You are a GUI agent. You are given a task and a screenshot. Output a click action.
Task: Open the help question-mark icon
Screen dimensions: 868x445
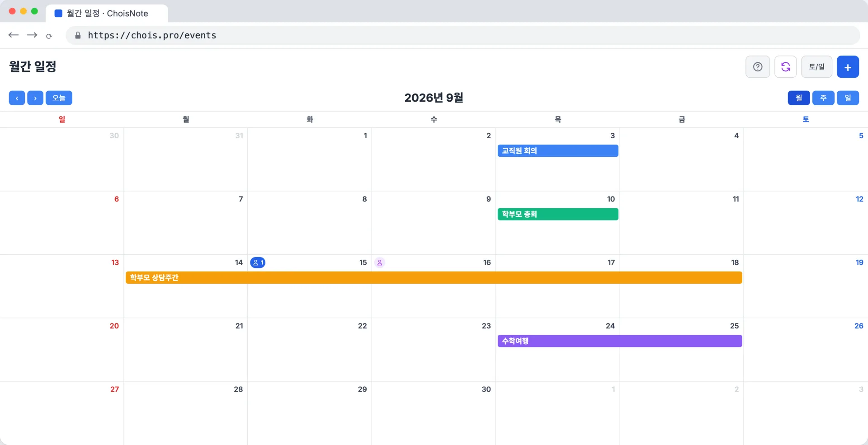[758, 67]
